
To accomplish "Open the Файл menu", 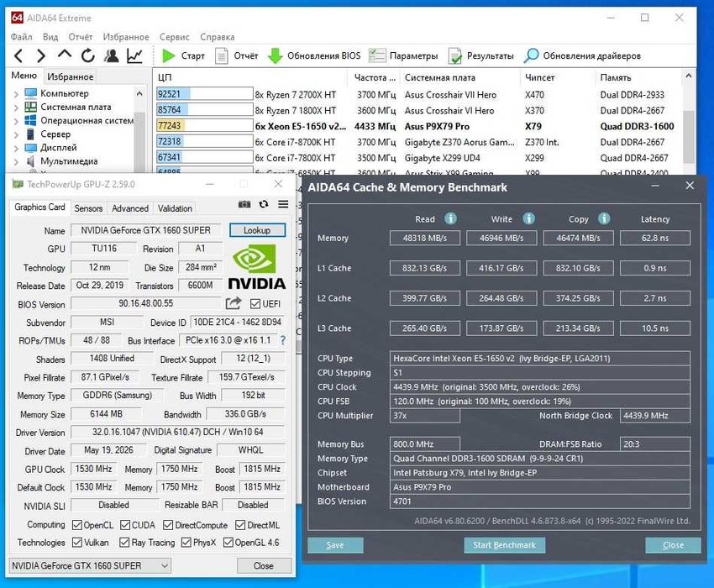I will click(x=21, y=37).
